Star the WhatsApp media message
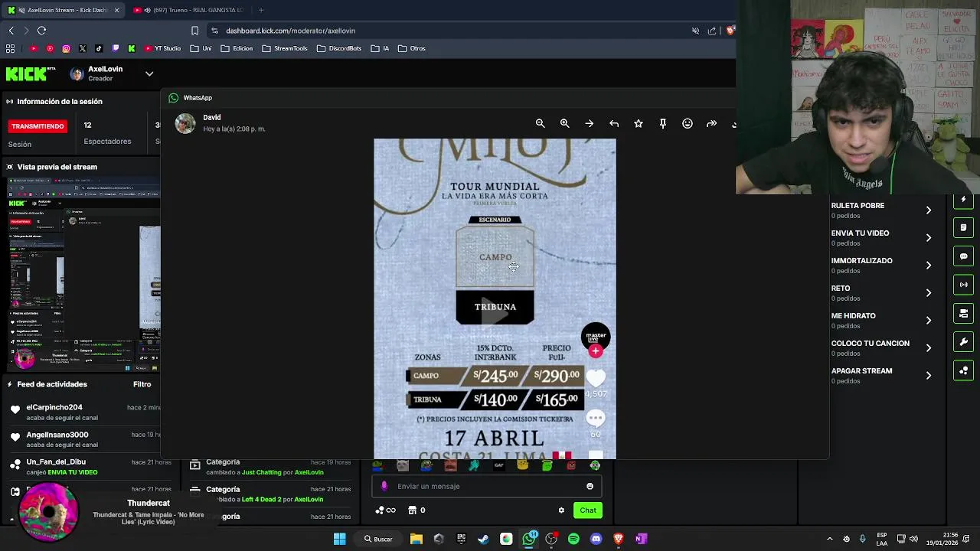Image resolution: width=980 pixels, height=551 pixels. pyautogui.click(x=639, y=123)
